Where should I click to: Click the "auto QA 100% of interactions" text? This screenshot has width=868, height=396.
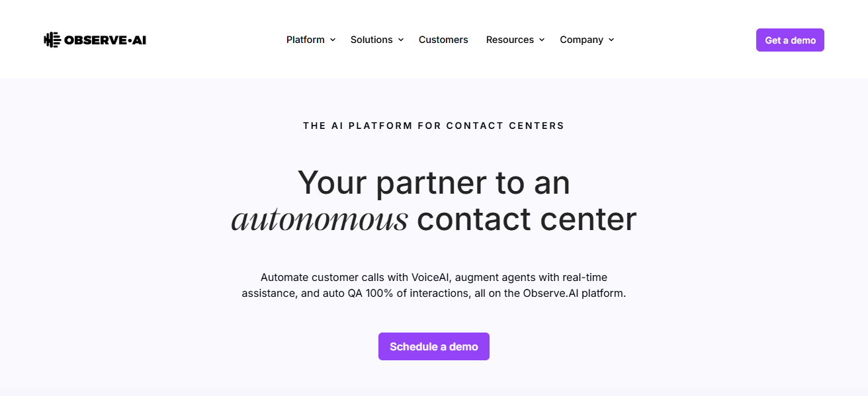click(396, 293)
